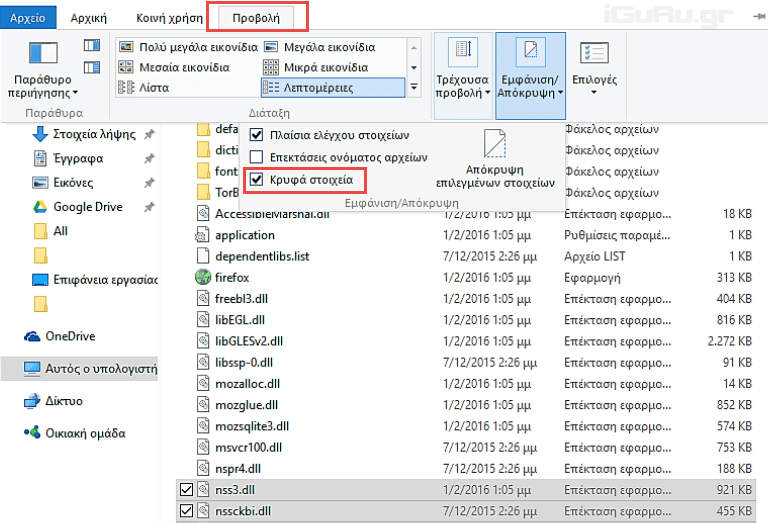Open Τρέχουσα προβολή dropdown

click(x=463, y=76)
